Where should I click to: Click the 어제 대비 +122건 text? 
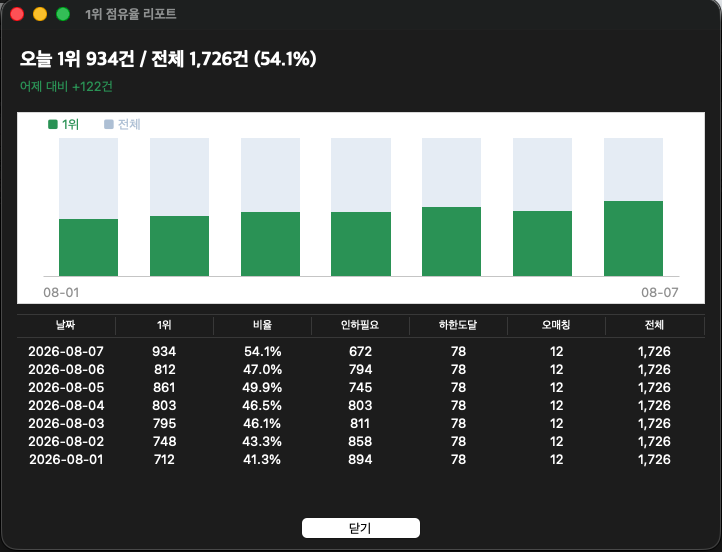pos(66,87)
